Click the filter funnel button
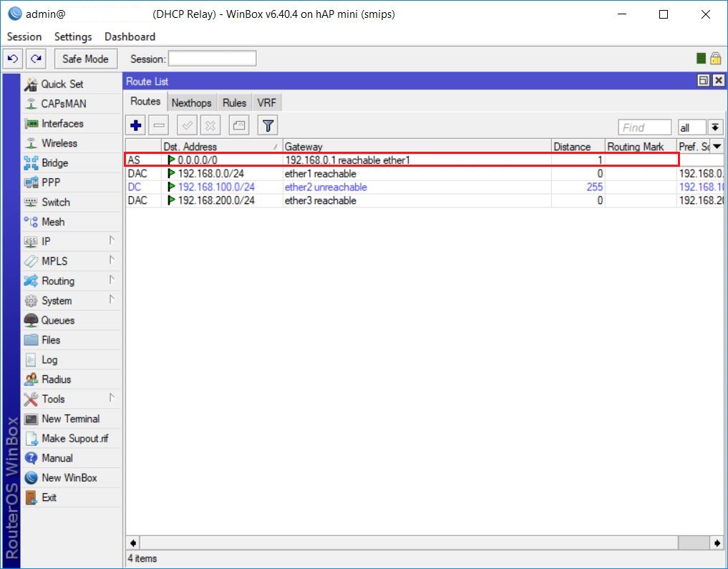The width and height of the screenshot is (728, 569). pyautogui.click(x=268, y=125)
